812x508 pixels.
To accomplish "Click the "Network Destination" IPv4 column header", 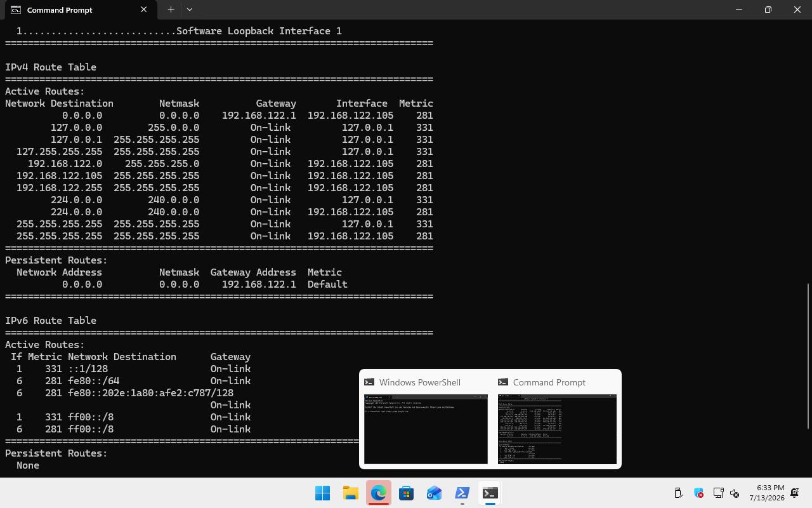I will [x=59, y=104].
